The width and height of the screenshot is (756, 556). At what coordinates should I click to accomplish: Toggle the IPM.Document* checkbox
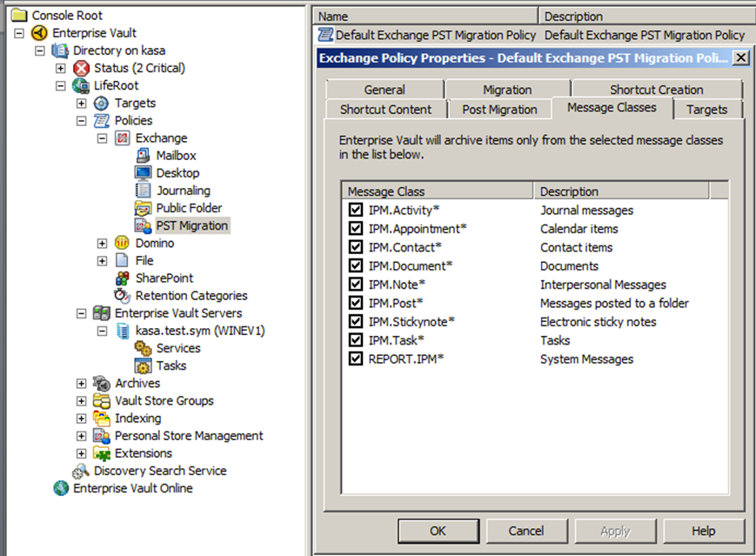[356, 265]
